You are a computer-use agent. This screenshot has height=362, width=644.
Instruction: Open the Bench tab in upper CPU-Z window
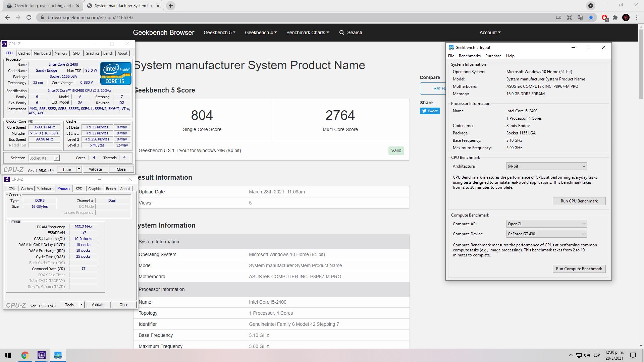[x=108, y=53]
